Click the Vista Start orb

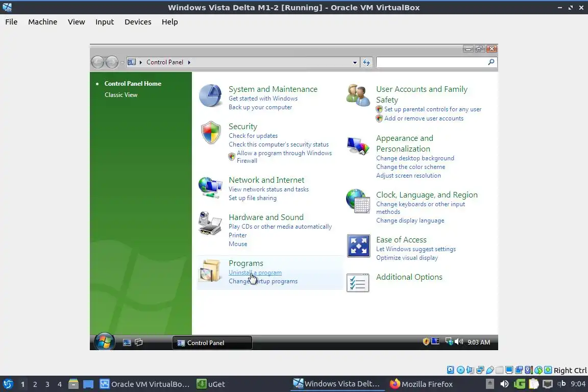click(x=104, y=342)
